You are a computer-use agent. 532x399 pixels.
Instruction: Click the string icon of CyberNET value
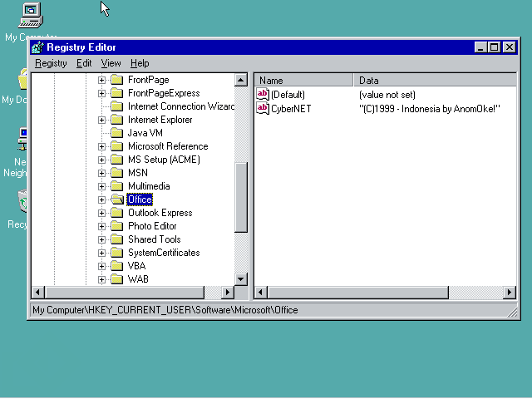coord(263,109)
